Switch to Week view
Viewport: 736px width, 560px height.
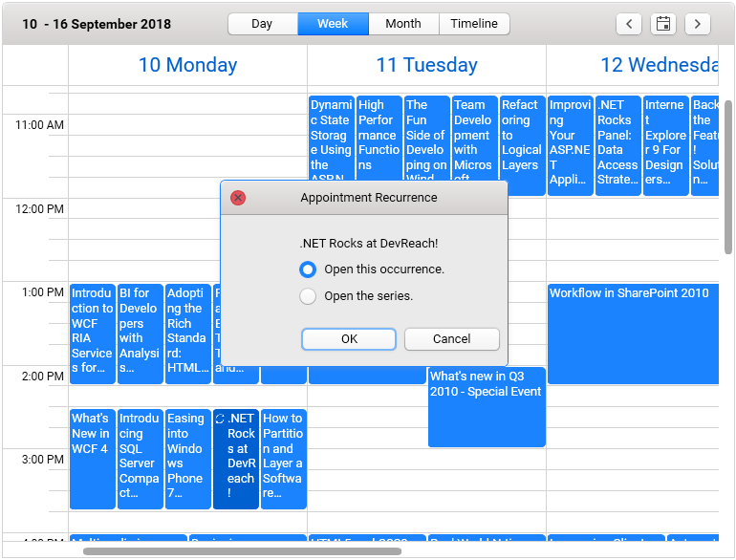tap(334, 24)
